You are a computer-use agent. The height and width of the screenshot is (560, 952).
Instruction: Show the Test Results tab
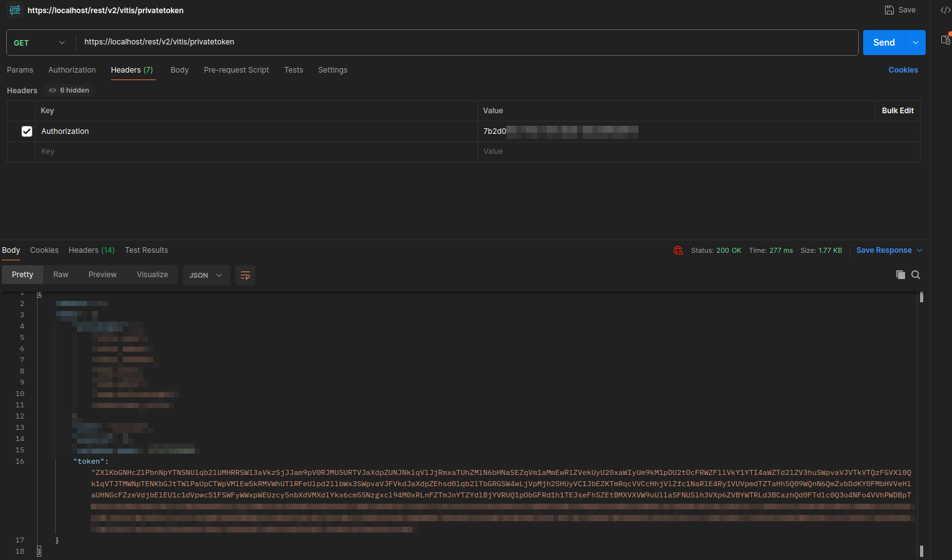tap(146, 250)
